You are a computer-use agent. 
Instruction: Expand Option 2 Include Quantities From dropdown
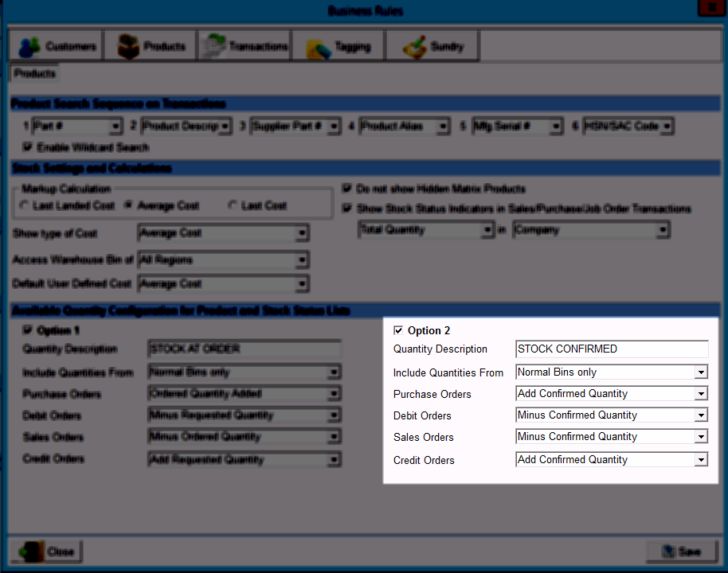[x=701, y=372]
